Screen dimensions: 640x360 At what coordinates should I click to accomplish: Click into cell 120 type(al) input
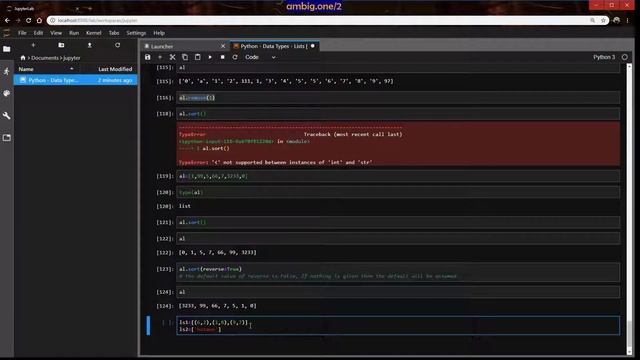(x=398, y=192)
